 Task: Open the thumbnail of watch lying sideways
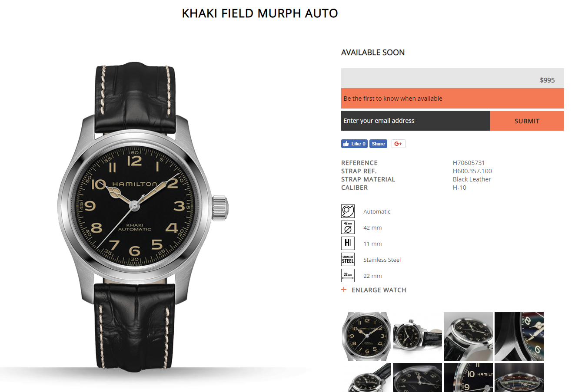417,336
